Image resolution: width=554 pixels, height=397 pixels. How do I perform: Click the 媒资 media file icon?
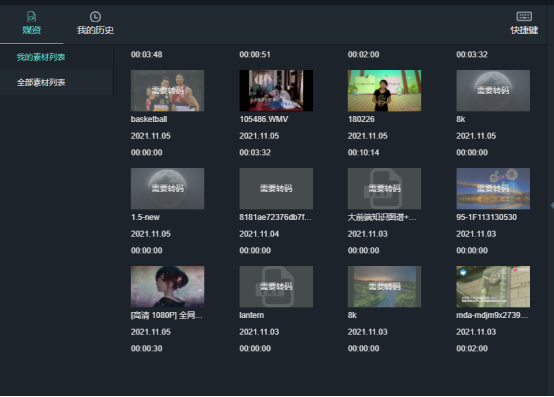point(31,16)
